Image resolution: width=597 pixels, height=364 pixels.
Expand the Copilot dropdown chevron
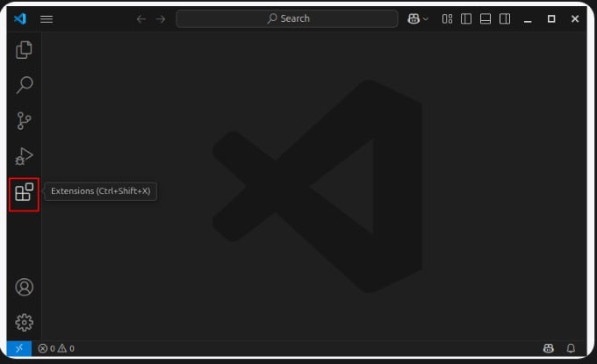tap(426, 18)
